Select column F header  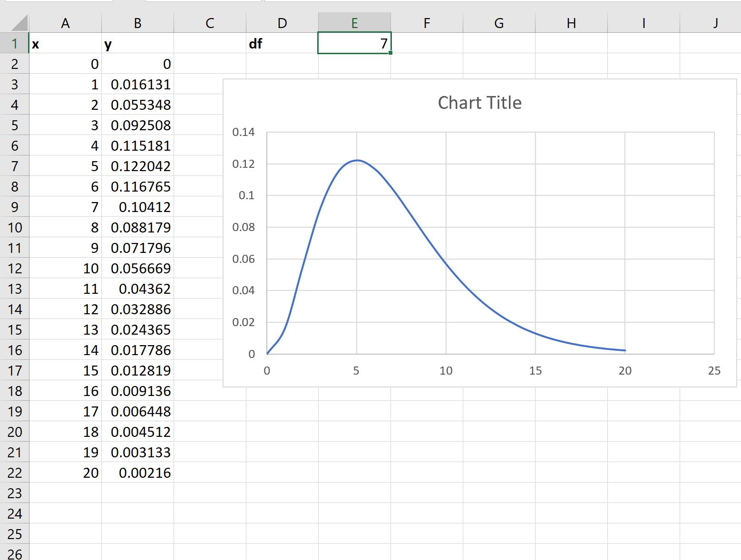(427, 23)
